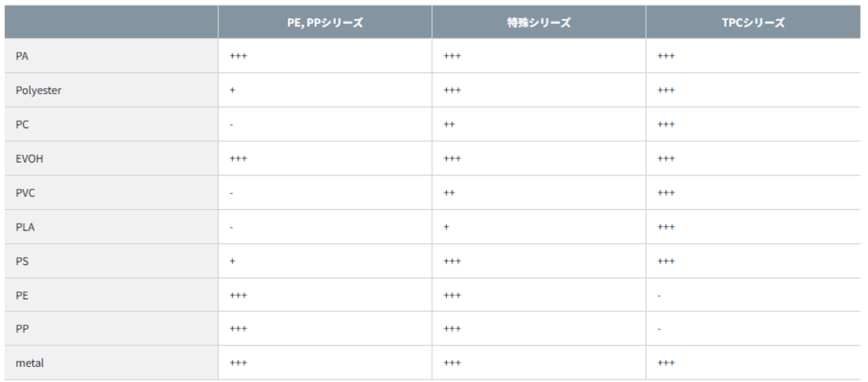This screenshot has height=382, width=868.
Task: Click the metal rating under TPCシリーズ
Action: 666,363
